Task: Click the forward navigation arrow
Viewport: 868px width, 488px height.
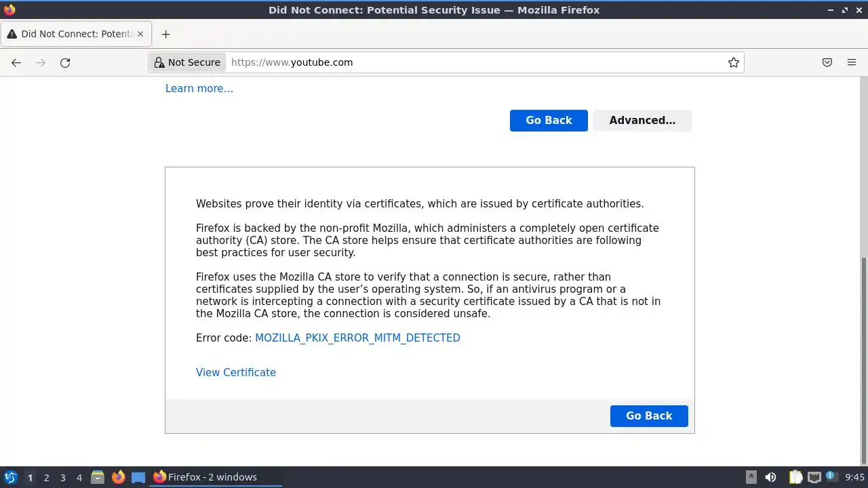Action: [x=41, y=62]
